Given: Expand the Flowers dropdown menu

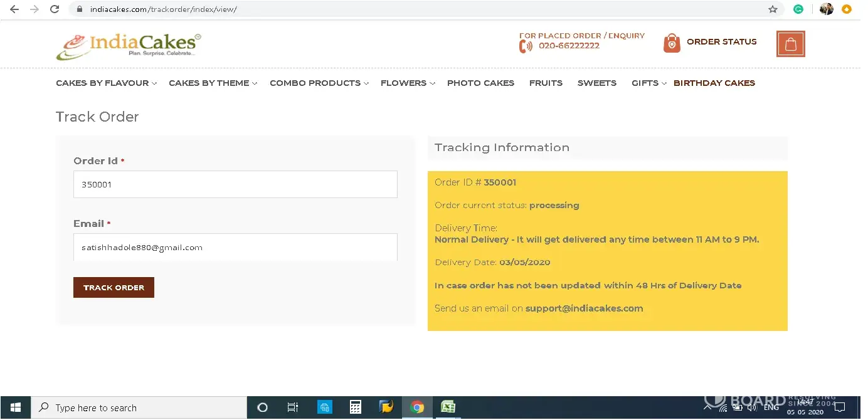Looking at the screenshot, I should (407, 83).
